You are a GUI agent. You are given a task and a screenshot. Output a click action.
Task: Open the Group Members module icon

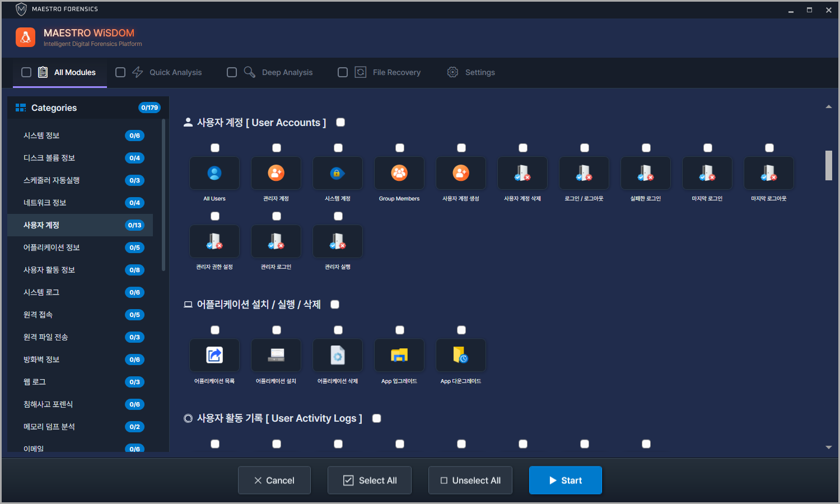click(x=399, y=174)
